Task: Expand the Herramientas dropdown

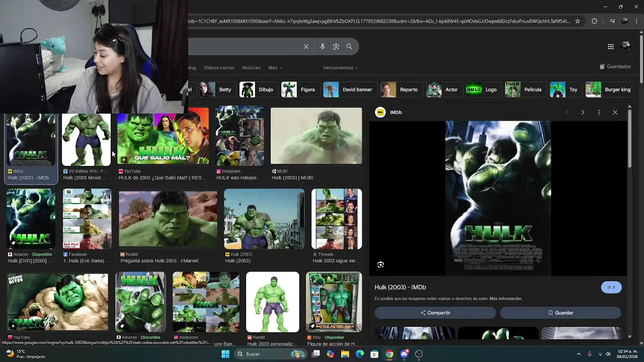Action: pyautogui.click(x=341, y=68)
